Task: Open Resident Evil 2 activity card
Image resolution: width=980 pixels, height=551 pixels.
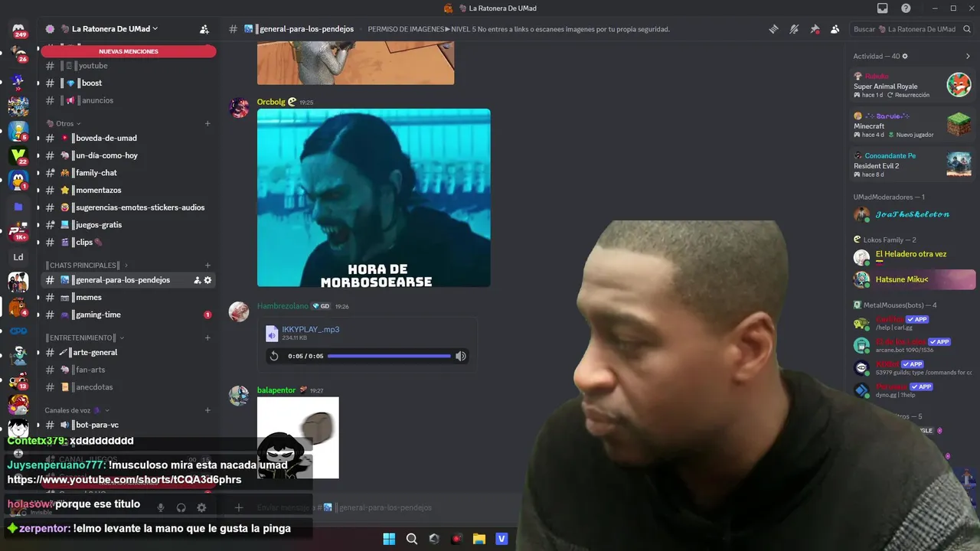Action: coord(913,165)
